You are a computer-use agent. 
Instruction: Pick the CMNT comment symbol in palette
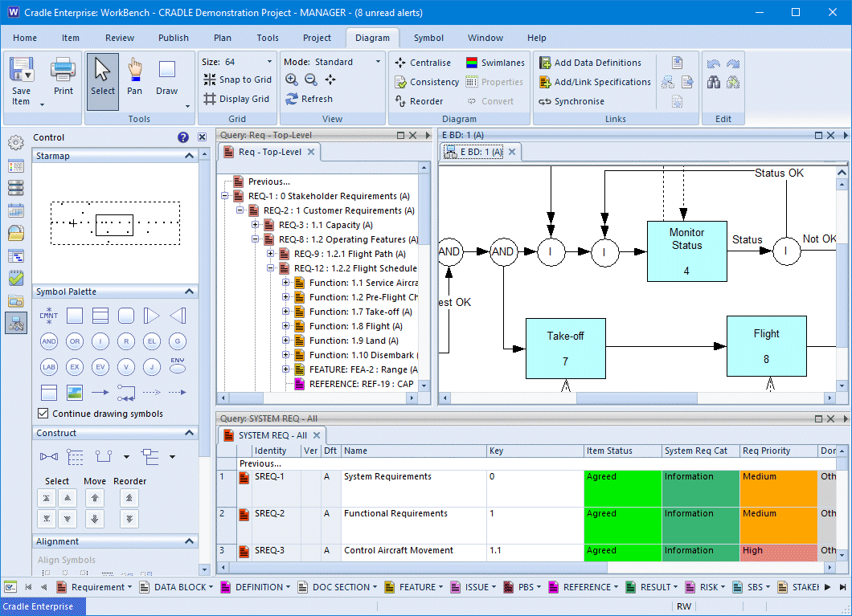tap(49, 316)
